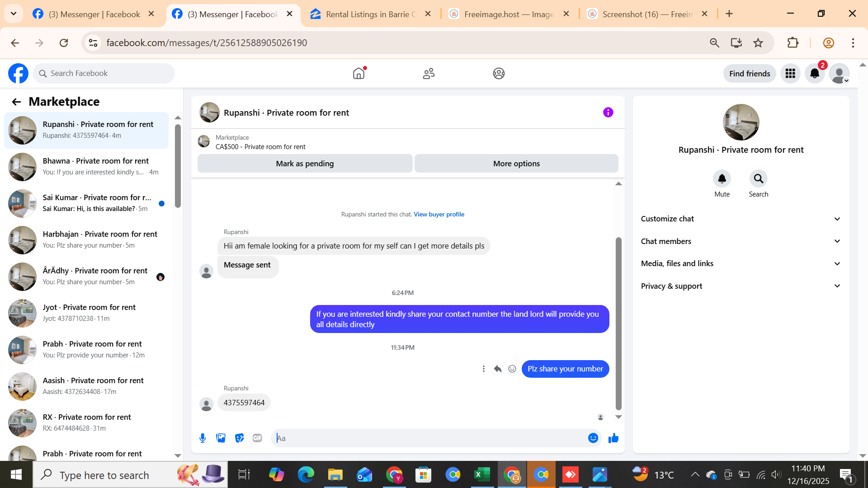Open the CA$500 Private room listing link
The width and height of the screenshot is (868, 488).
260,147
